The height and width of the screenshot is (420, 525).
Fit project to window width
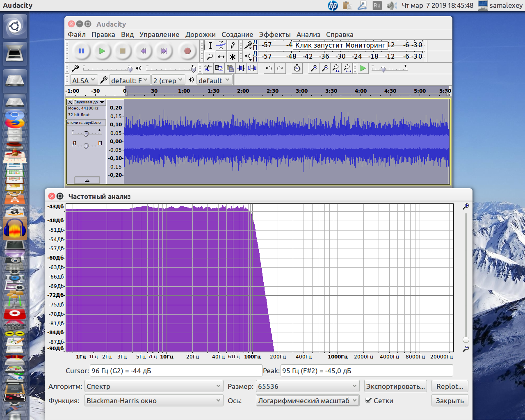[347, 68]
